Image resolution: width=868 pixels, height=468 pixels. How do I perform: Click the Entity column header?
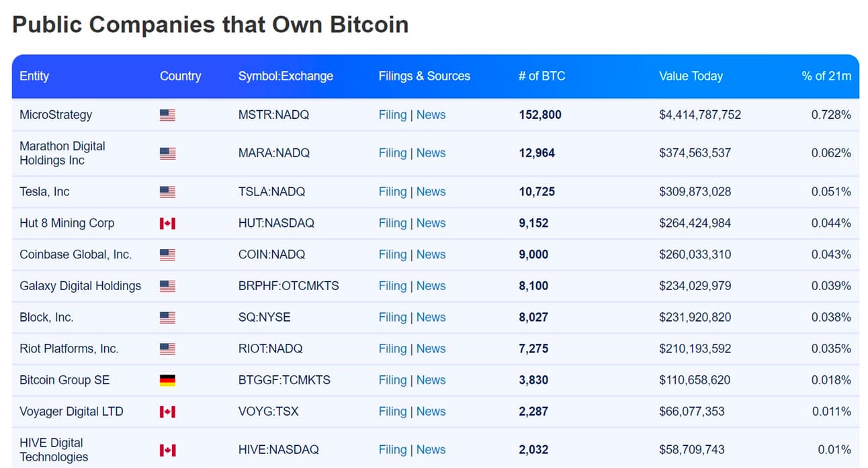pos(34,76)
